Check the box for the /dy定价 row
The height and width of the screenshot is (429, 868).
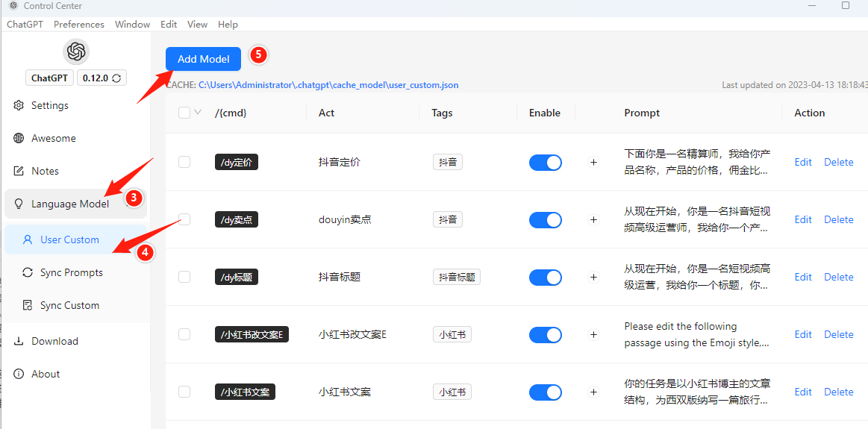pos(184,162)
